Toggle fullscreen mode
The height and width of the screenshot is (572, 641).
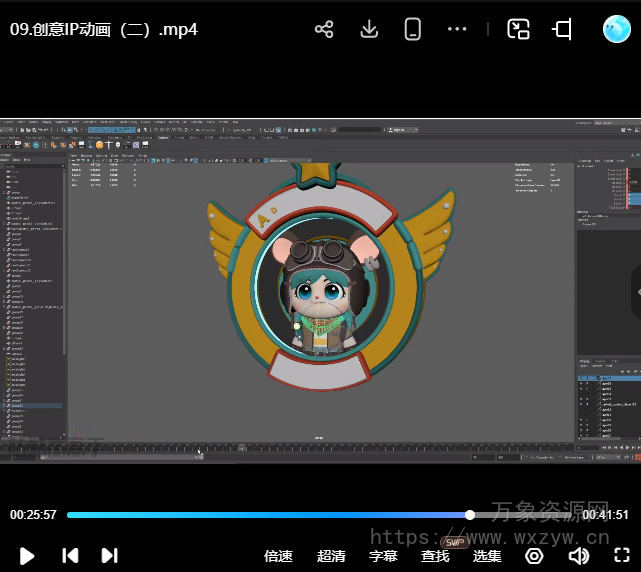(621, 555)
